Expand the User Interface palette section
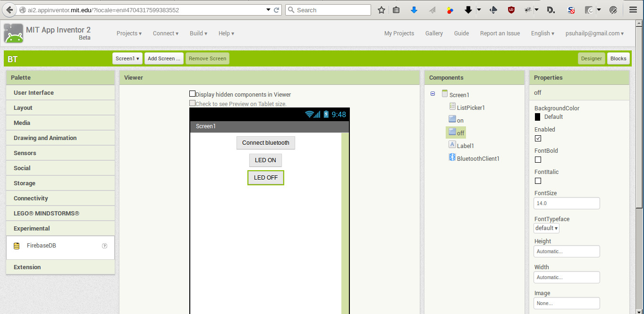The height and width of the screenshot is (314, 644). (60, 92)
